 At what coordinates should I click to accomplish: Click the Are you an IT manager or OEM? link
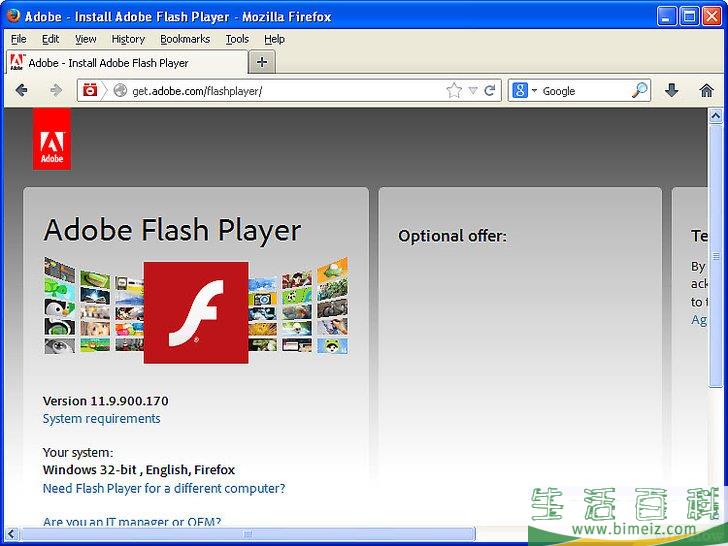pos(132,521)
